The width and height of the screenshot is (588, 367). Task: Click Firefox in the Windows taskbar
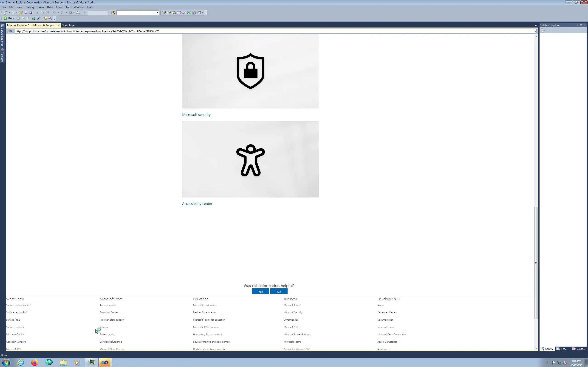pyautogui.click(x=34, y=362)
